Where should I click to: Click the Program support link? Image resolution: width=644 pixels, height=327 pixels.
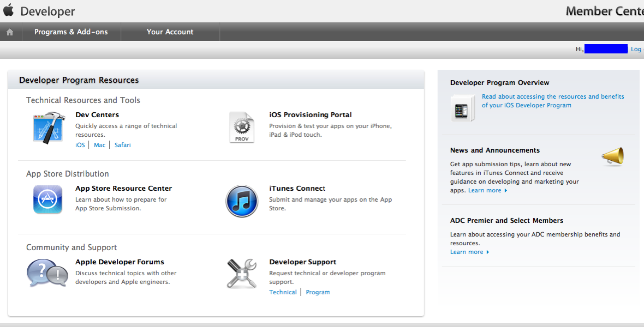tap(318, 292)
